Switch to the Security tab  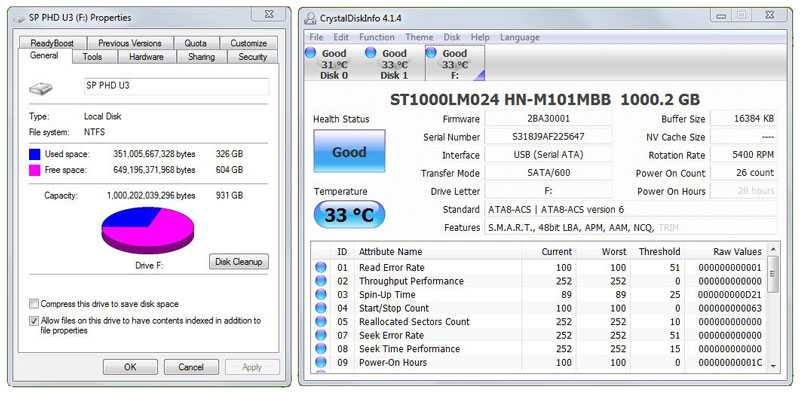253,57
